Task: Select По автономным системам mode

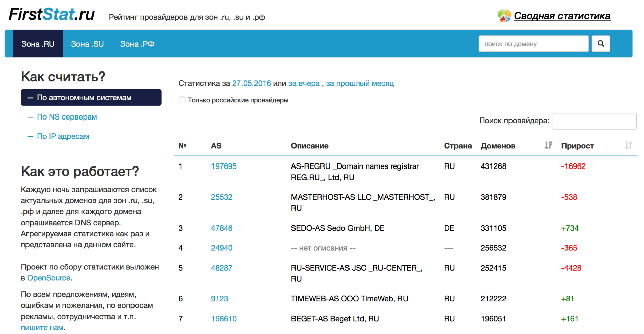Action: (x=91, y=98)
